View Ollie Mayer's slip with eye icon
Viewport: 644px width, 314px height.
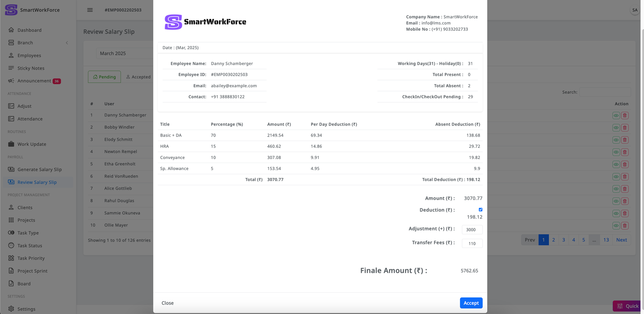(616, 226)
